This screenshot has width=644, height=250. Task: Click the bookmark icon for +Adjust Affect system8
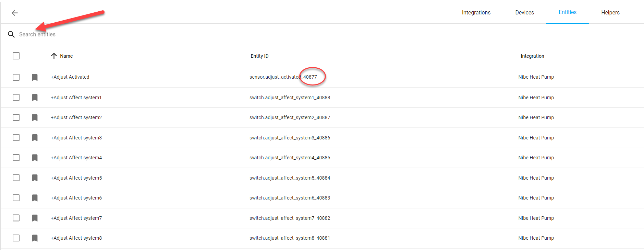click(x=35, y=238)
